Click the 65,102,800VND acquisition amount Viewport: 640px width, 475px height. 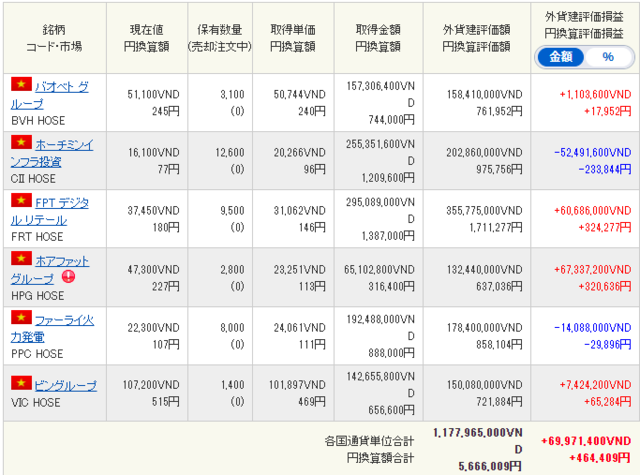click(x=379, y=270)
